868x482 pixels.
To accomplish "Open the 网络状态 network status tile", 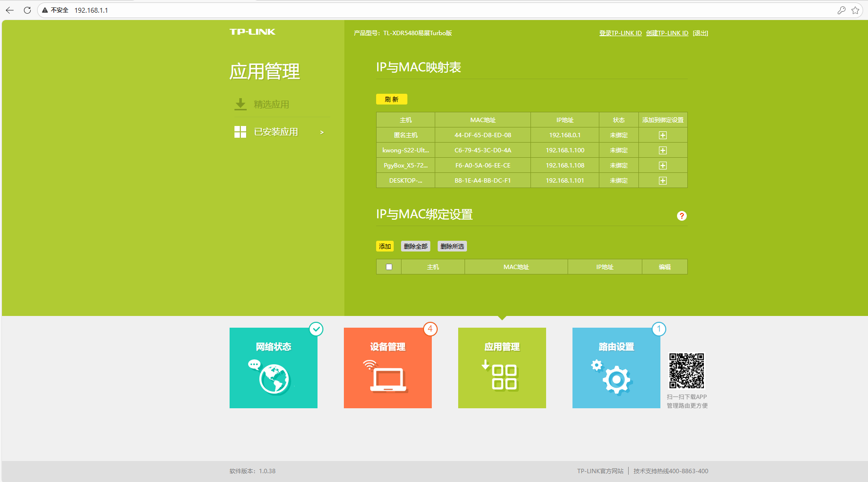I will pos(274,368).
